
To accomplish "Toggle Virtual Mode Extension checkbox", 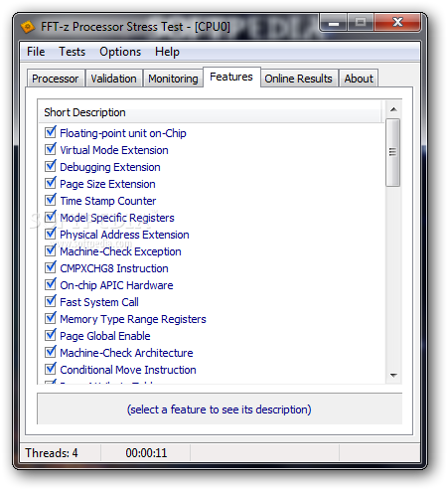I will point(51,149).
